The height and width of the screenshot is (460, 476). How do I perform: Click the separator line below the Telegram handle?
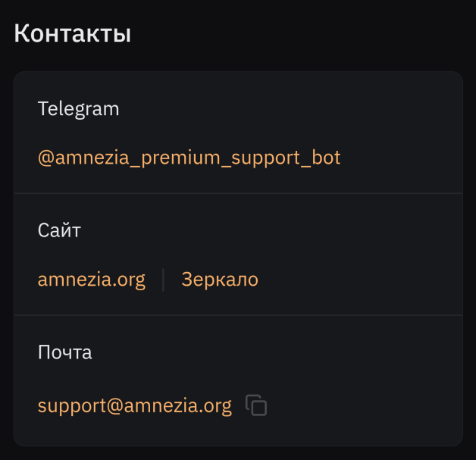click(238, 193)
